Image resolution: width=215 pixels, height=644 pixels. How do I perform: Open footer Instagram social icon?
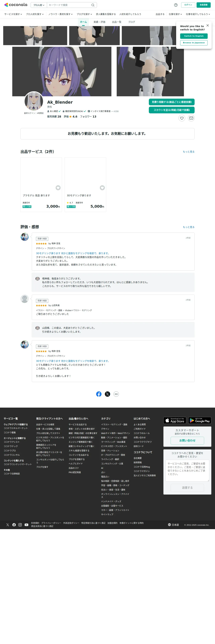coord(20,525)
